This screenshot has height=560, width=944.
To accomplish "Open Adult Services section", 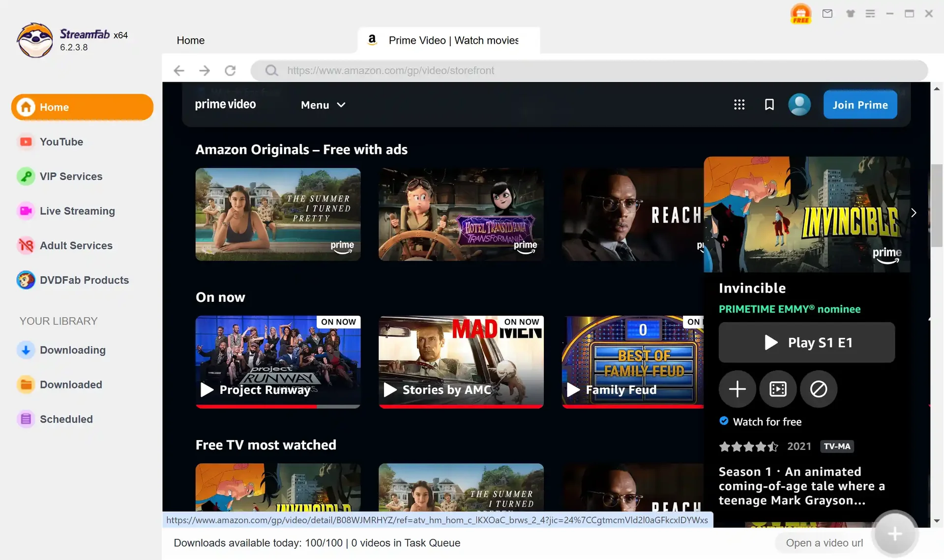I will [76, 245].
